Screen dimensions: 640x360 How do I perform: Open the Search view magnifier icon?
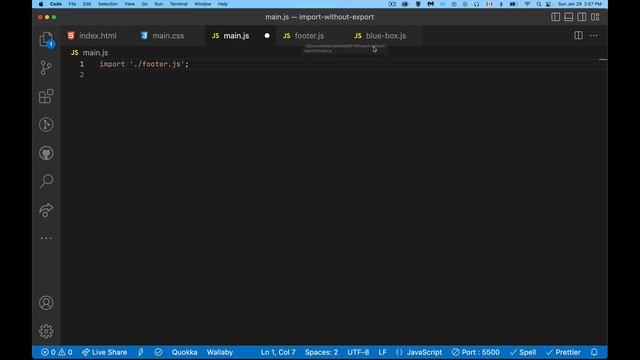coord(46,181)
